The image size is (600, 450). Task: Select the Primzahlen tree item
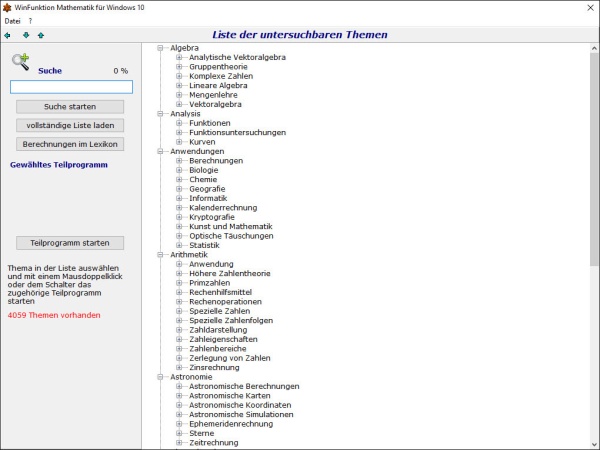click(x=210, y=283)
